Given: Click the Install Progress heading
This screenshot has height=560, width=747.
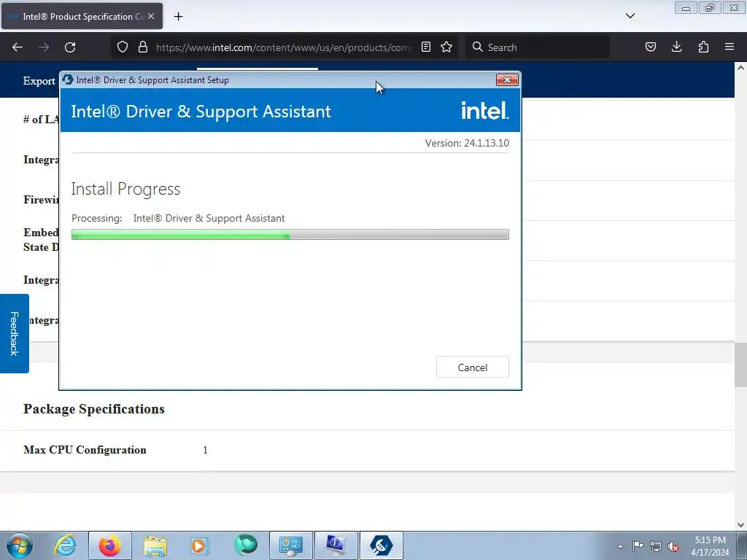Looking at the screenshot, I should click(125, 189).
